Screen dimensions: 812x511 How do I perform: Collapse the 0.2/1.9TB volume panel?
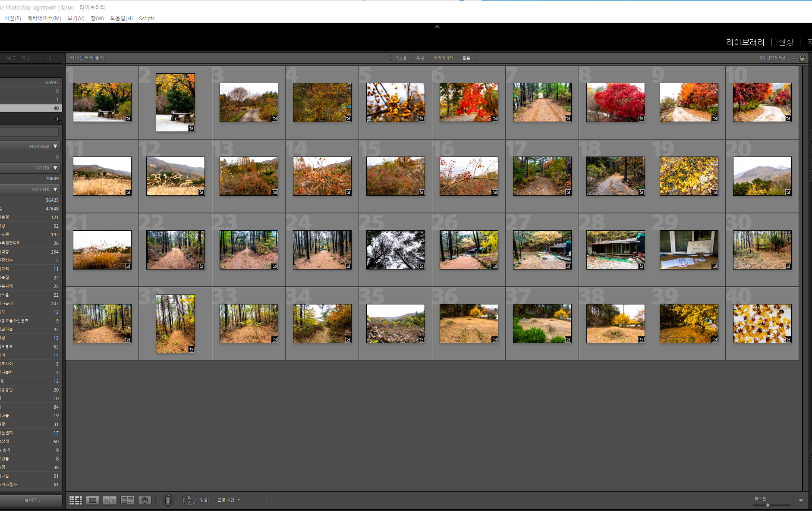pyautogui.click(x=55, y=190)
